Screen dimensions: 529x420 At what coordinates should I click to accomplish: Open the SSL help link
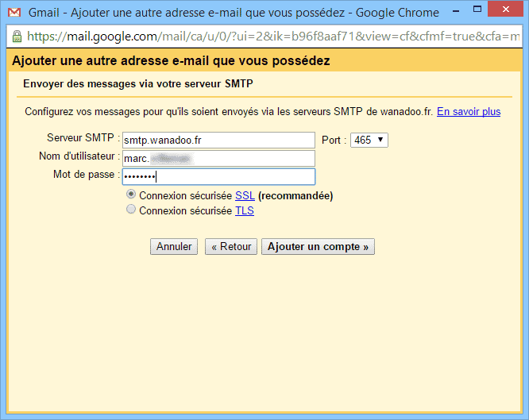tap(245, 195)
